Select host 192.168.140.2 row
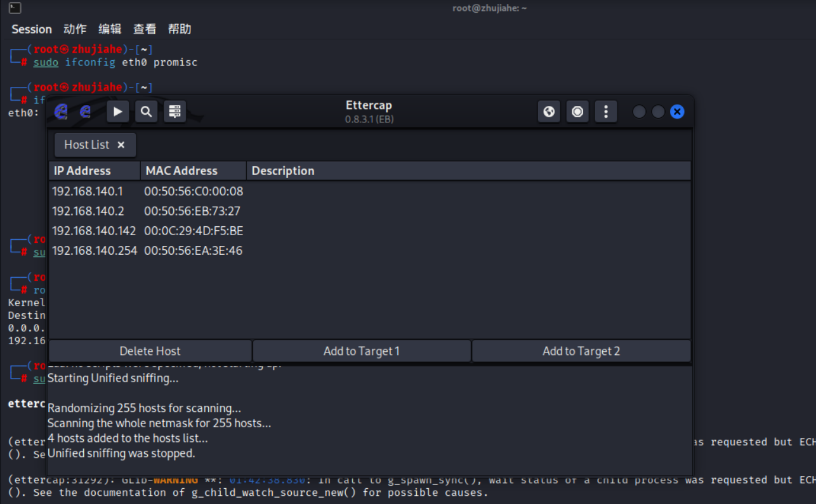 coord(369,211)
